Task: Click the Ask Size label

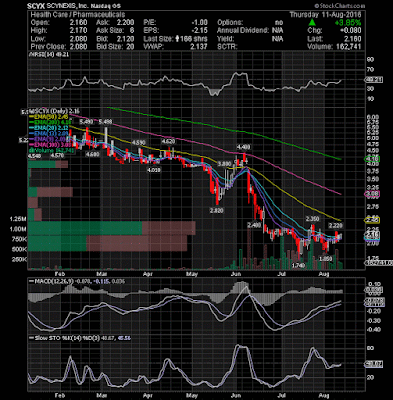Action: pyautogui.click(x=109, y=31)
